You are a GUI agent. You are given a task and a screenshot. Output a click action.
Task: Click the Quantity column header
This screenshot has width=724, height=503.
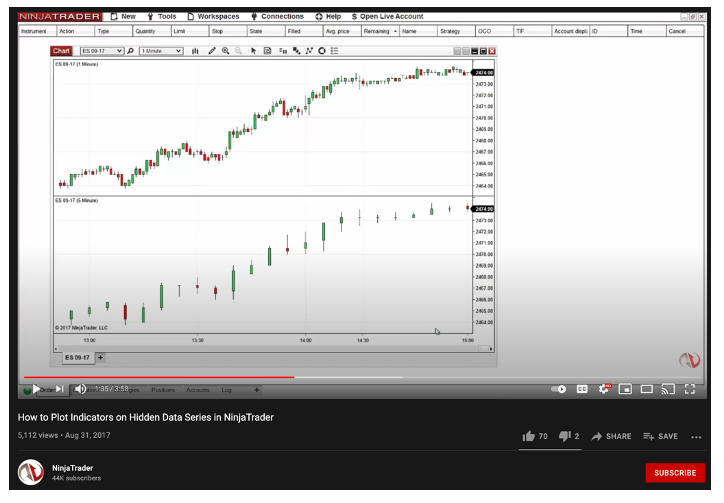[x=151, y=31]
